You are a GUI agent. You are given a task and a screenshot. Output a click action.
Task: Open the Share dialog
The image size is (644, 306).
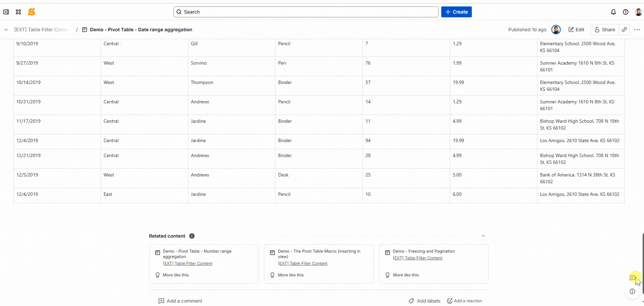(605, 30)
